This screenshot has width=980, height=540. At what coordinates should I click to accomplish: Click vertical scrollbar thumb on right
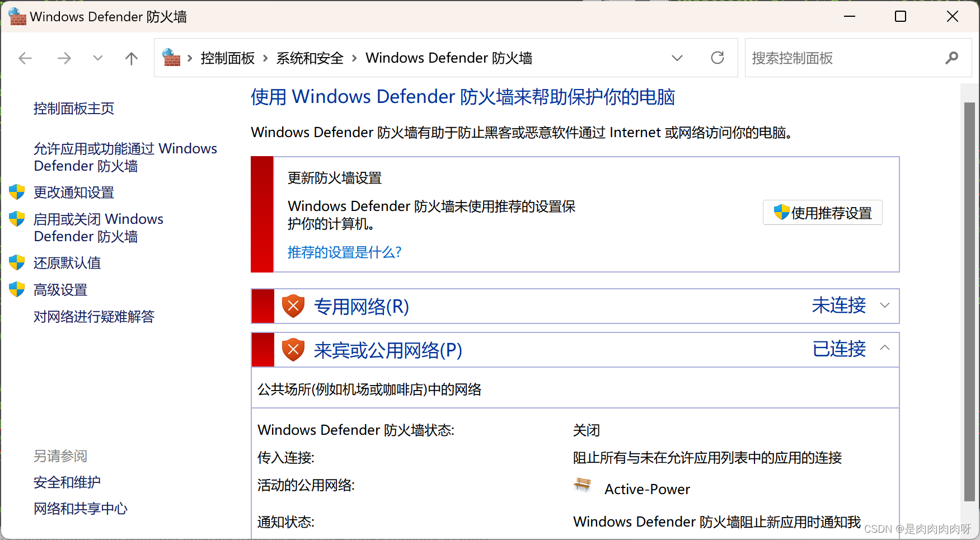(x=969, y=302)
